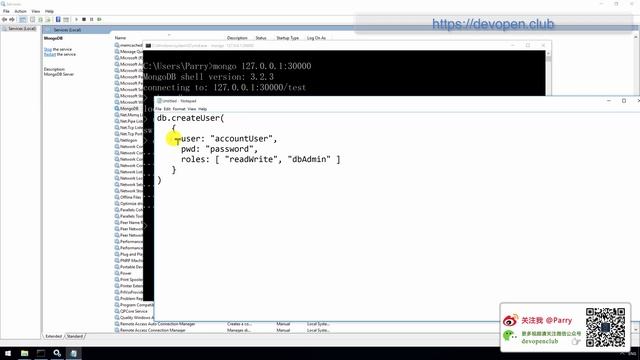Select Remote Access Connection Manager row

(x=222, y=330)
